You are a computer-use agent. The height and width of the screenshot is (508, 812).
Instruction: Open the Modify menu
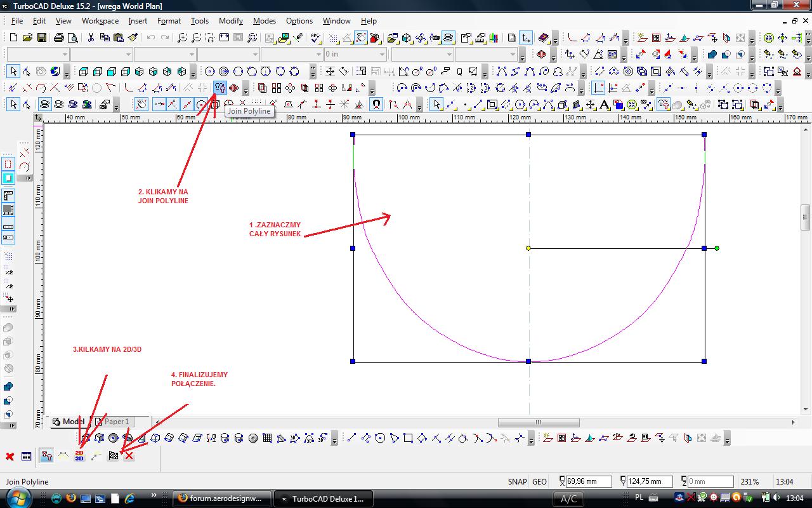[x=230, y=21]
